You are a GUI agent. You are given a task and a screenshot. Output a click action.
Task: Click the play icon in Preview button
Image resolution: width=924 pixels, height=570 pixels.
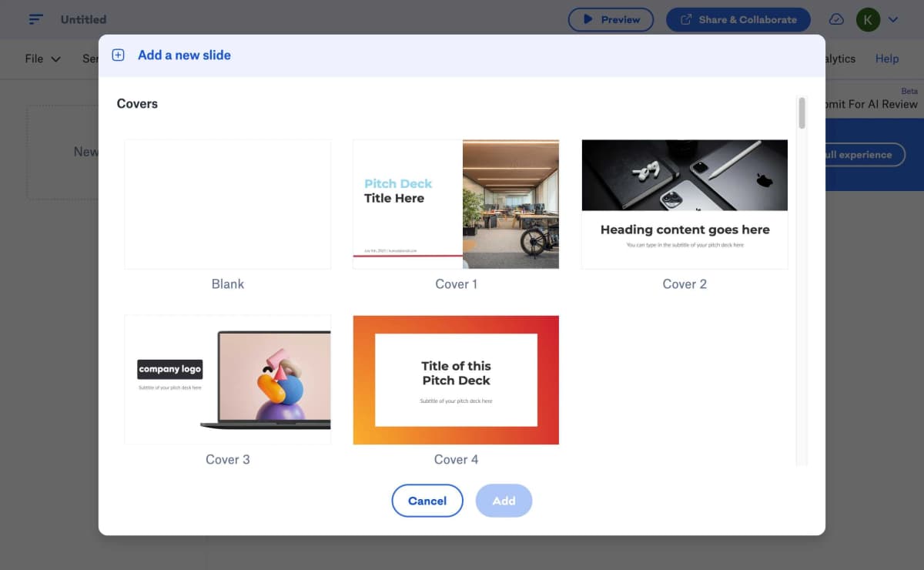pyautogui.click(x=588, y=19)
